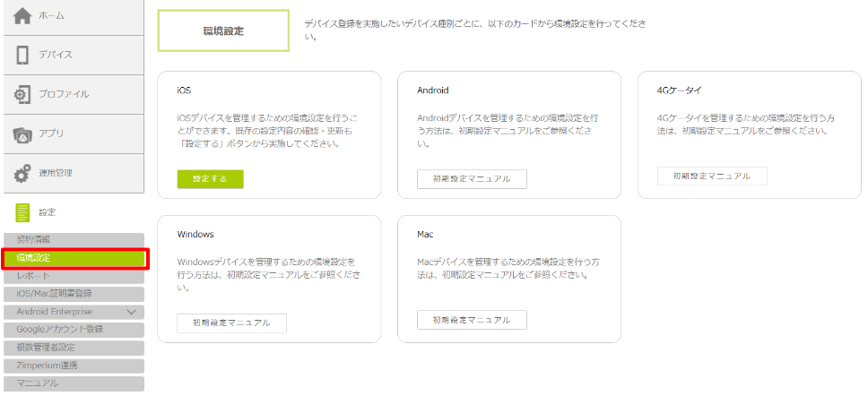The height and width of the screenshot is (396, 868).
Task: Select the highlighted 環境設定 menu item
Action: 74,258
